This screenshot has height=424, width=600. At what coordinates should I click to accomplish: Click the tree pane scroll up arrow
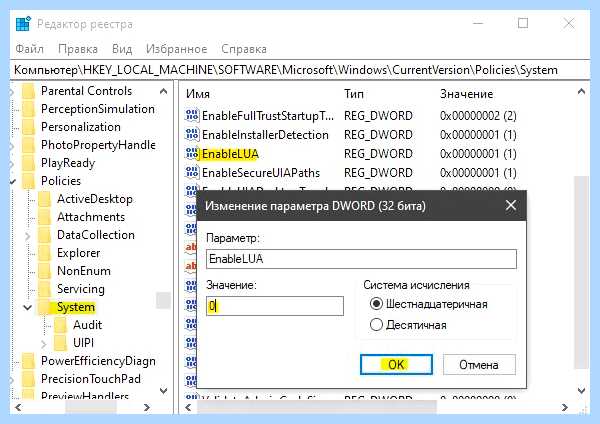pos(163,91)
